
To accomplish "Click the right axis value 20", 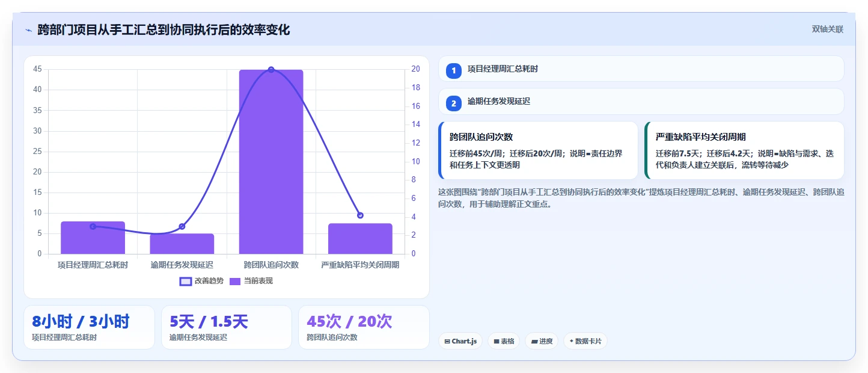I will [415, 69].
